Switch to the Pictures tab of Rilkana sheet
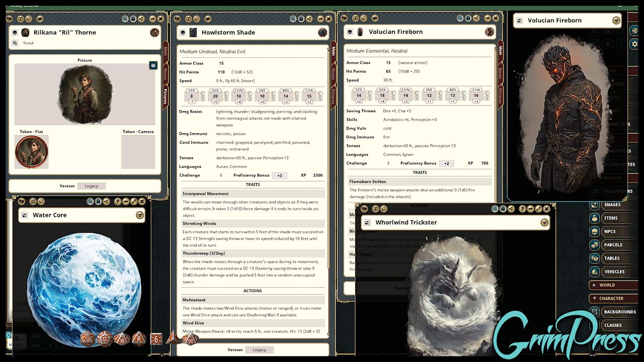 pyautogui.click(x=165, y=96)
